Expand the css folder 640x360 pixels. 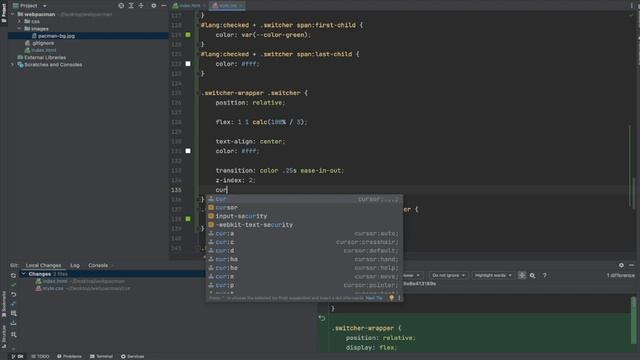19,21
